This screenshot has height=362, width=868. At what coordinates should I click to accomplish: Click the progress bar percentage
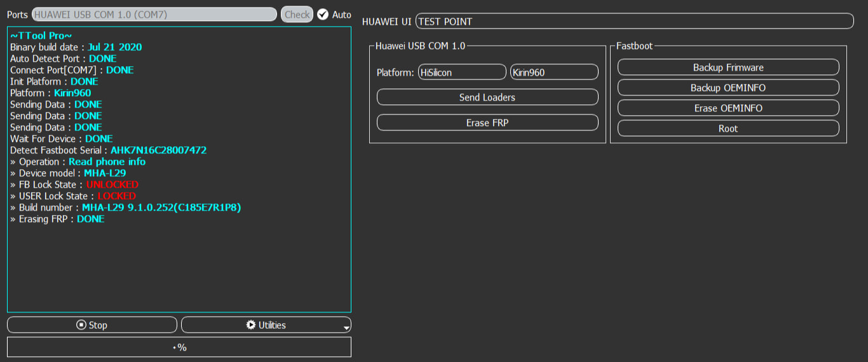tap(179, 347)
